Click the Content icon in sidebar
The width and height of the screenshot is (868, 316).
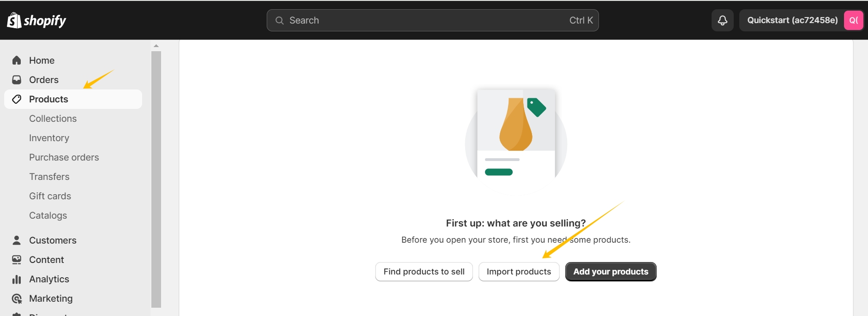[17, 260]
